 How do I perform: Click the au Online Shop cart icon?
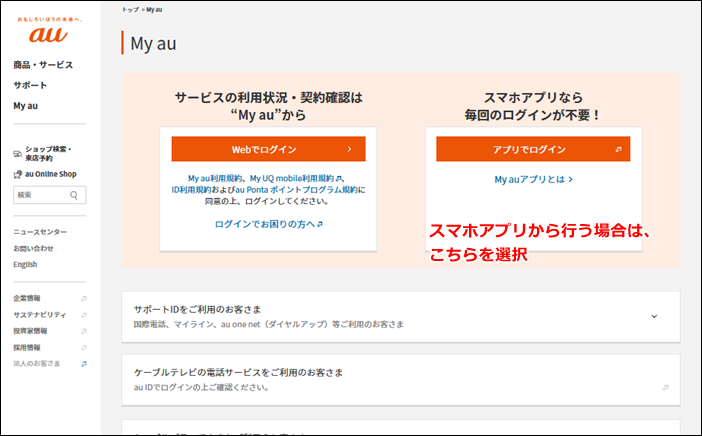click(x=17, y=174)
